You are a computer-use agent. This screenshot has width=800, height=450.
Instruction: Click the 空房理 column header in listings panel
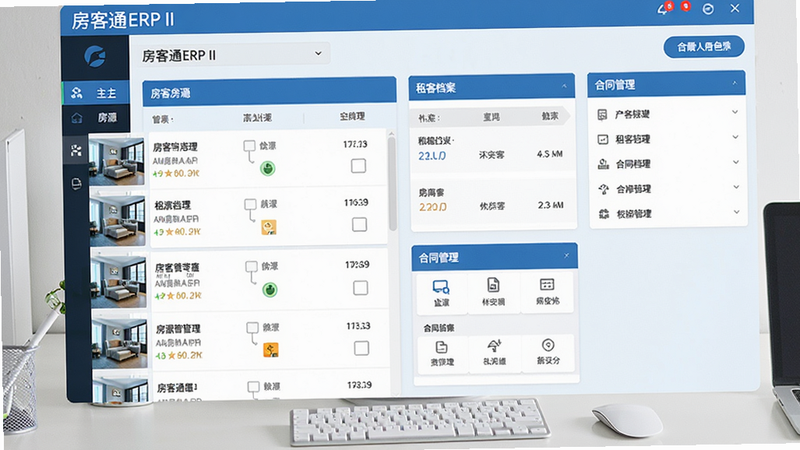(352, 116)
